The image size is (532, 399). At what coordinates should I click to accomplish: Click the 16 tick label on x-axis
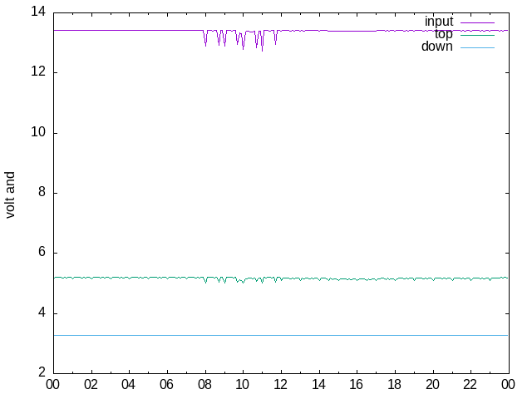[x=357, y=385]
